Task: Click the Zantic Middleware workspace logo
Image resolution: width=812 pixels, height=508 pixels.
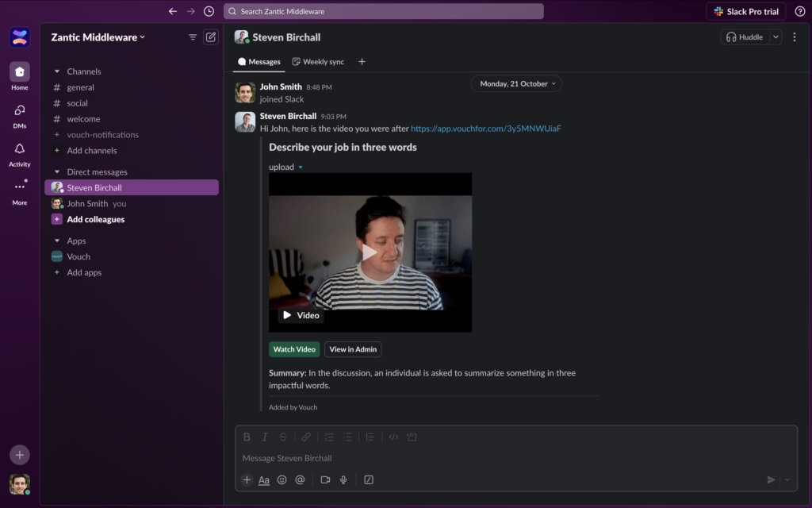Action: click(x=20, y=37)
